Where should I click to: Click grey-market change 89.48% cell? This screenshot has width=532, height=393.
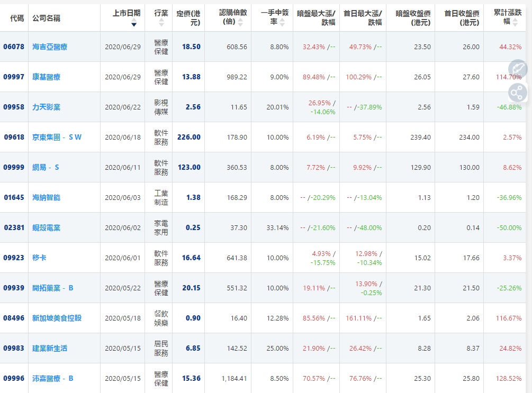(319, 77)
